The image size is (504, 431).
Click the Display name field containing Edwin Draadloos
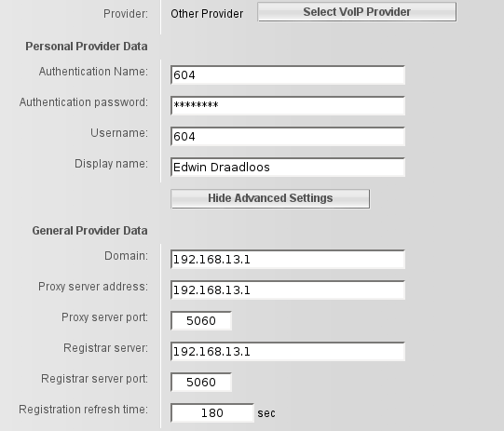[288, 167]
